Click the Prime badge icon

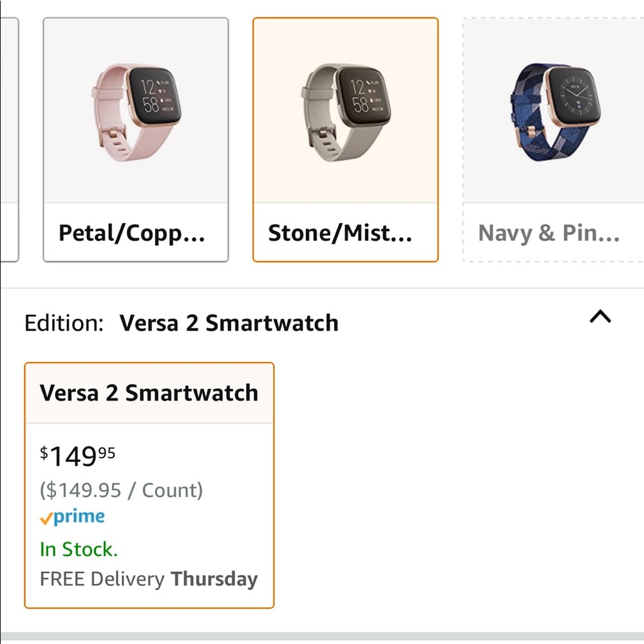(x=72, y=516)
